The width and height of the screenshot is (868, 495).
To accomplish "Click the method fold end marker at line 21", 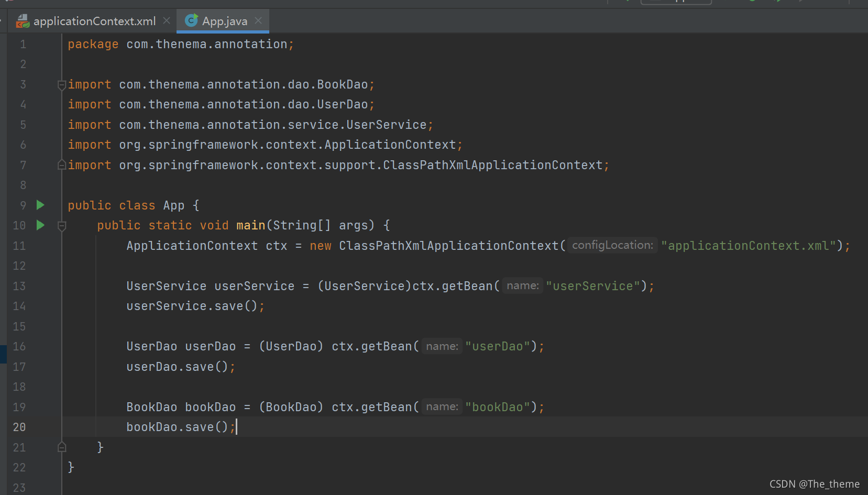I will tap(61, 447).
